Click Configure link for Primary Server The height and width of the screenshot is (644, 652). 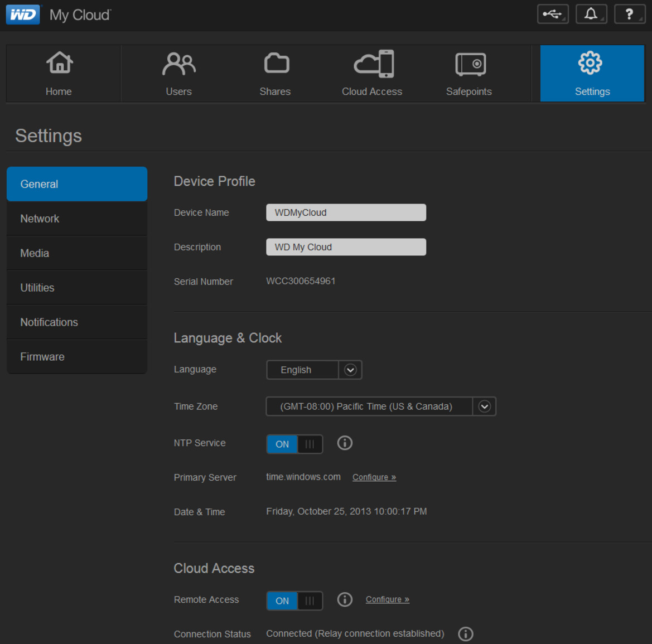pos(374,477)
